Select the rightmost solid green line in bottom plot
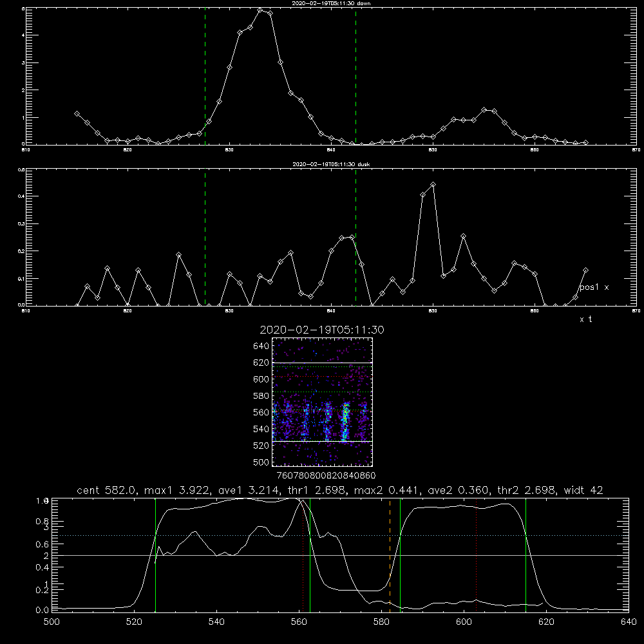This screenshot has height=644, width=644. (526, 555)
